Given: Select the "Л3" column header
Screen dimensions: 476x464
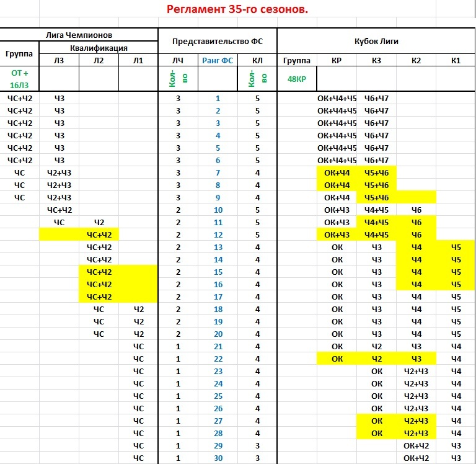Looking at the screenshot, I should pos(59,60).
